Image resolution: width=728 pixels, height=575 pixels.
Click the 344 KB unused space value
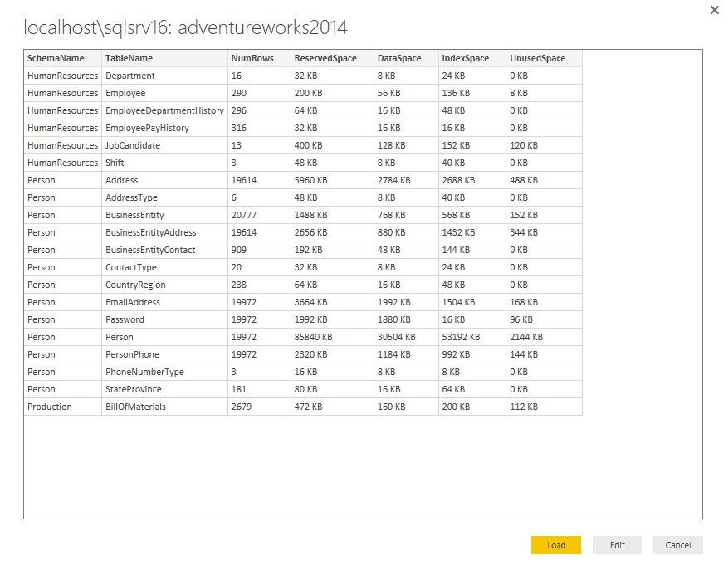click(545, 232)
